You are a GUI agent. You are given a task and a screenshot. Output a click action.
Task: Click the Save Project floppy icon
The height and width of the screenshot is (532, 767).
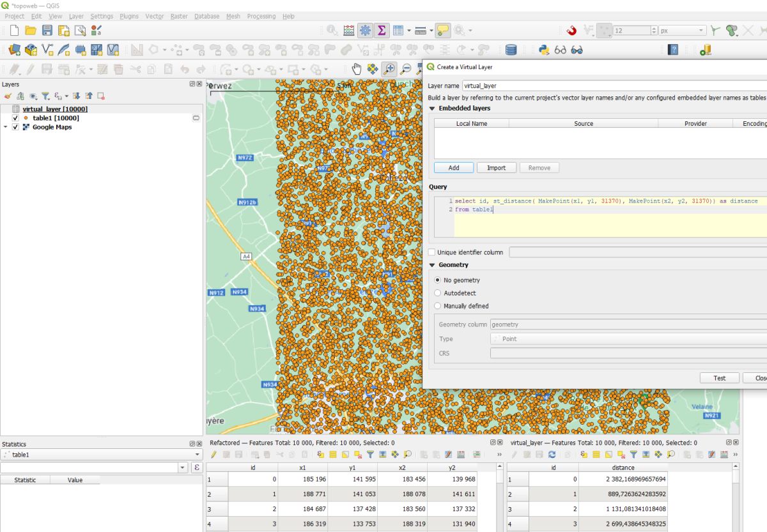[47, 31]
